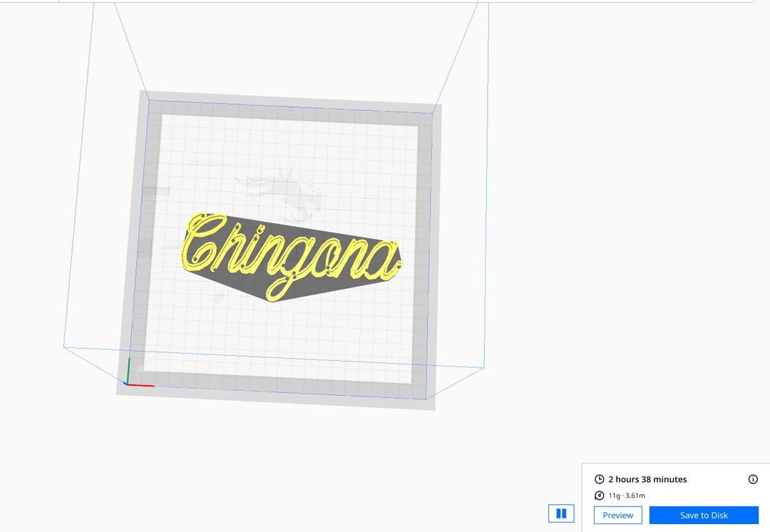
Task: Click the 3.61m length estimate text
Action: [635, 495]
